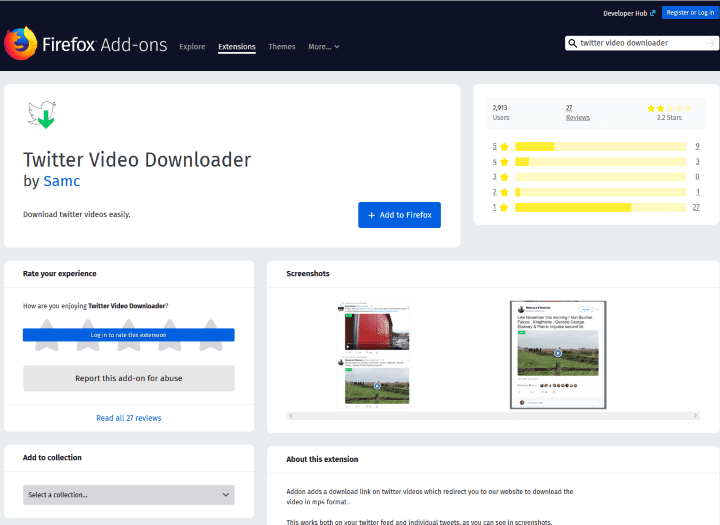Open the Explore tab
Viewport: 720px width, 525px height.
click(192, 47)
